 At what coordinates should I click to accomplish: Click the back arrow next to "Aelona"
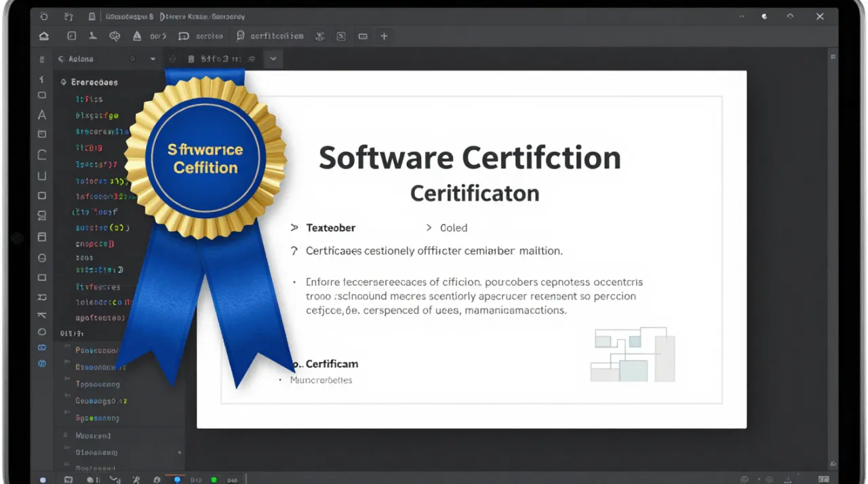[x=61, y=59]
